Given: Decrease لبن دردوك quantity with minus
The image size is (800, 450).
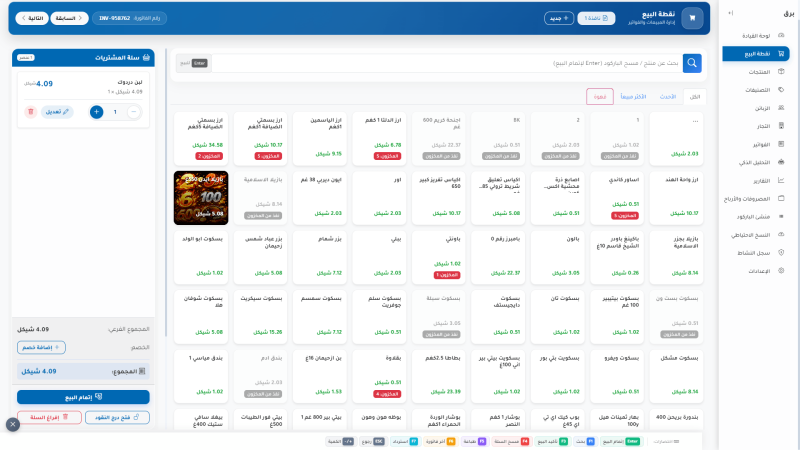Looking at the screenshot, I should coord(134,112).
